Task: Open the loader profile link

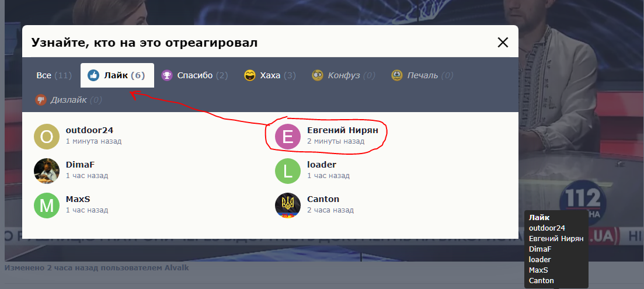Action: pyautogui.click(x=322, y=165)
